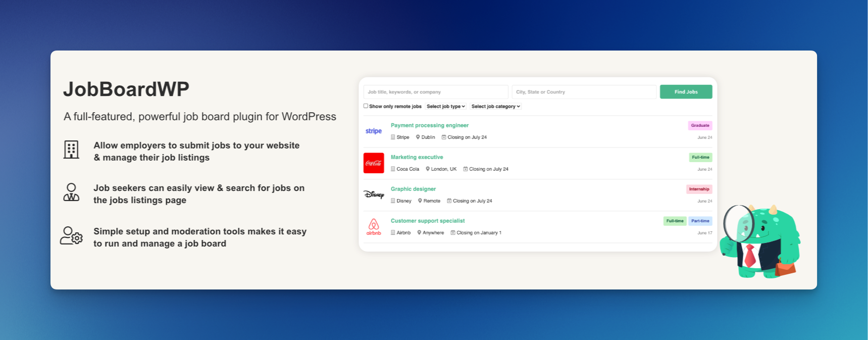Click the building icon beside employers feature

pos(71,150)
